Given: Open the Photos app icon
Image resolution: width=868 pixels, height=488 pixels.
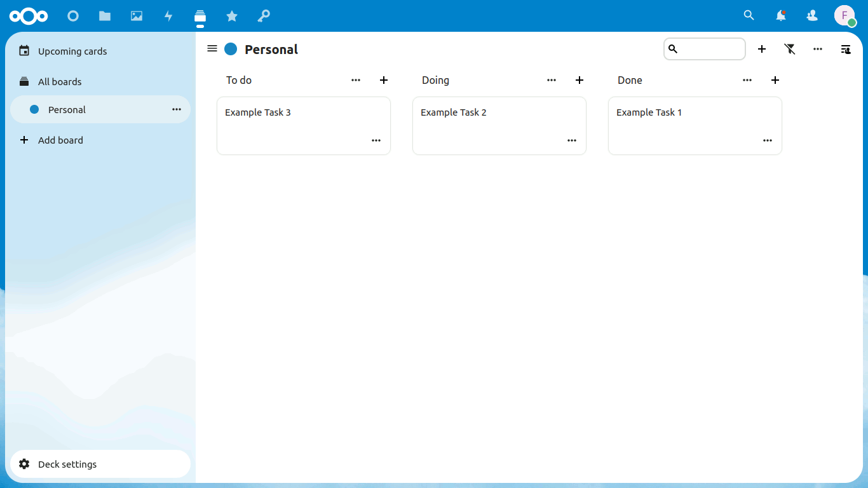Looking at the screenshot, I should (137, 16).
